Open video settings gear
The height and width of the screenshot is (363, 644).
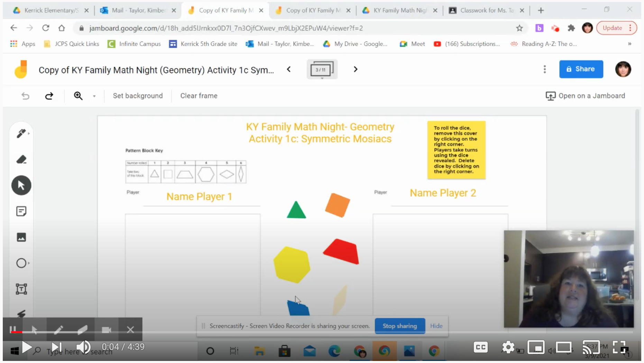pos(508,347)
